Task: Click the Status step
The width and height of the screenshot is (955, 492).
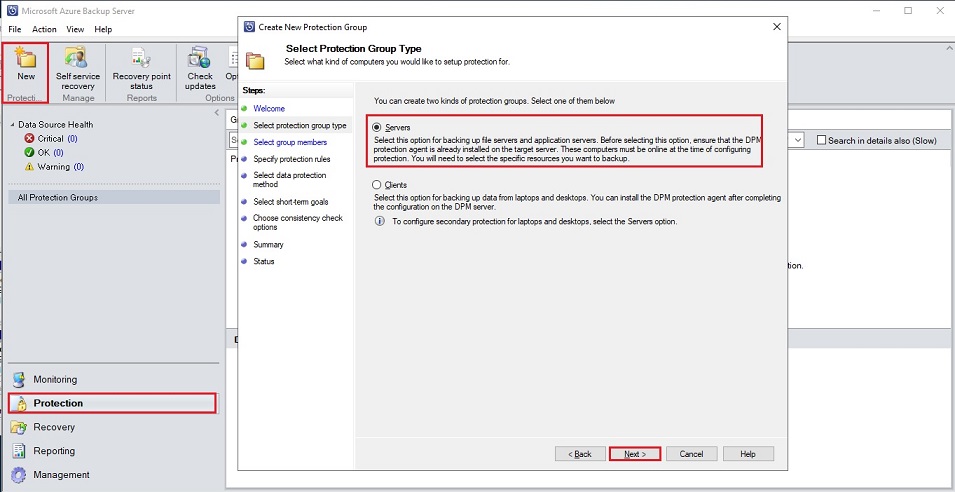Action: coord(264,261)
